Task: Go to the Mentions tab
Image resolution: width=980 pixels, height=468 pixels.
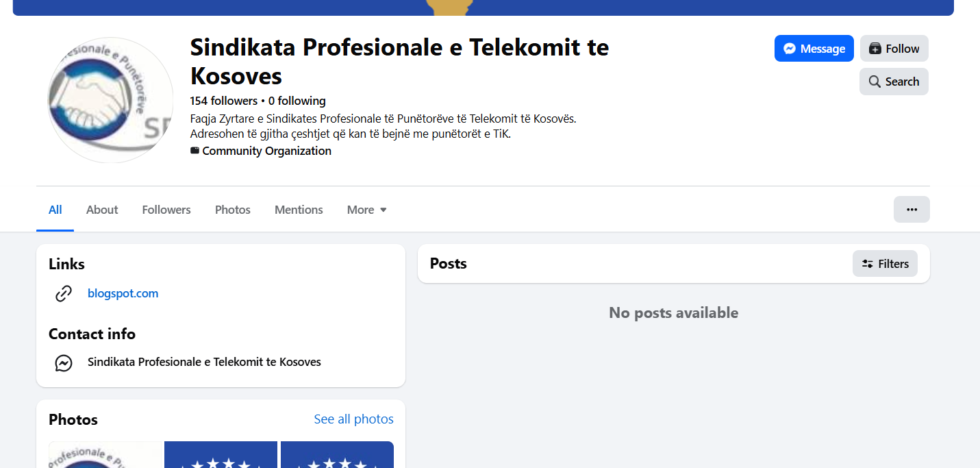Action: 299,210
